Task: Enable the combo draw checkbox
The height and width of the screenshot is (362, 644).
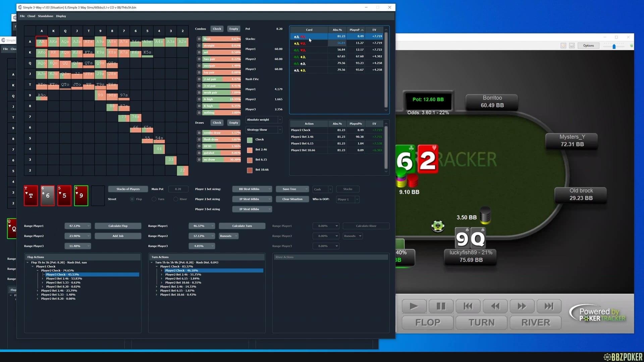Action: 199,133
